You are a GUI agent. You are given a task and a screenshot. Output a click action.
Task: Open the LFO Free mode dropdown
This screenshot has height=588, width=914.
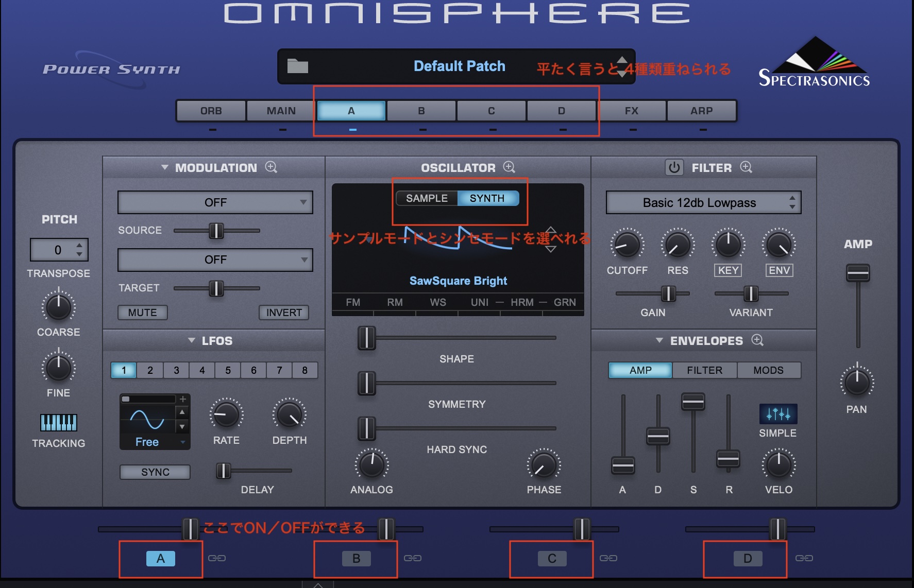pyautogui.click(x=155, y=442)
